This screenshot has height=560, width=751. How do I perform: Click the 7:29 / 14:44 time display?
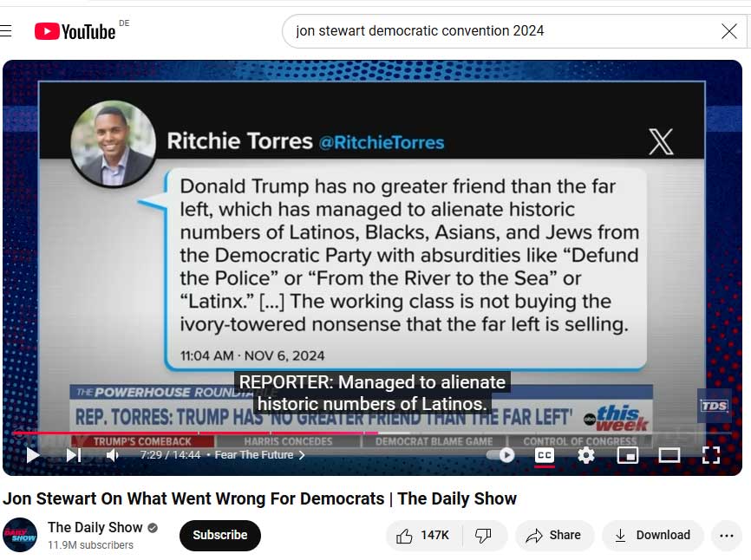click(x=170, y=455)
